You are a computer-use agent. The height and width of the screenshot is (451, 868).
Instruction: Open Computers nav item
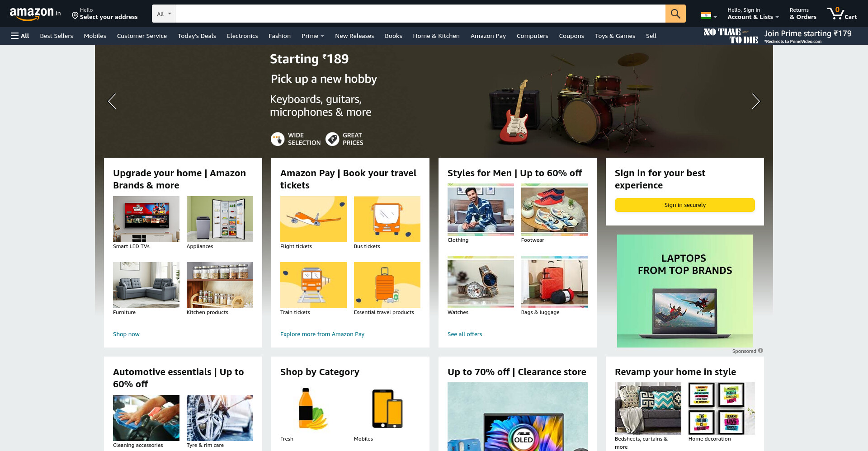pos(532,36)
